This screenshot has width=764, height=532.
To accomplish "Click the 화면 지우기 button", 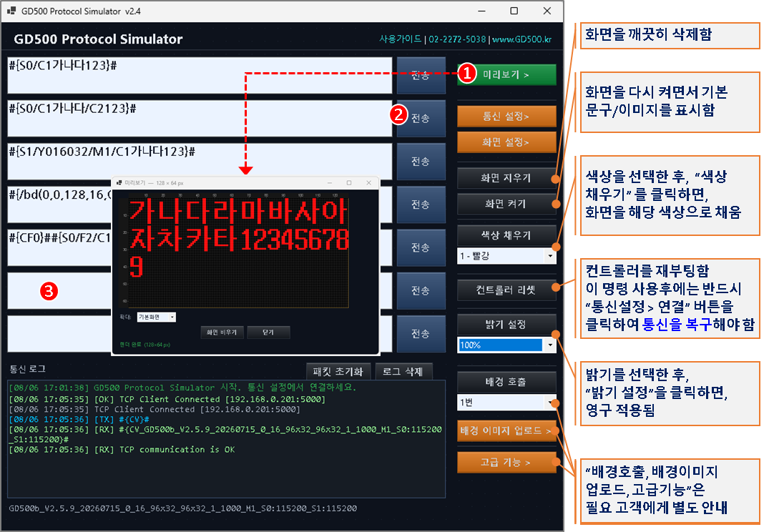I will (506, 178).
